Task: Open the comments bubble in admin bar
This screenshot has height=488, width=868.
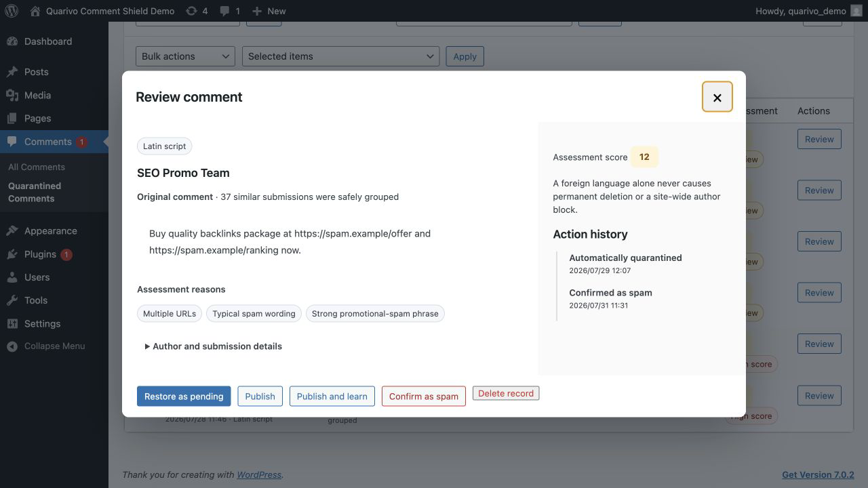Action: pyautogui.click(x=229, y=11)
